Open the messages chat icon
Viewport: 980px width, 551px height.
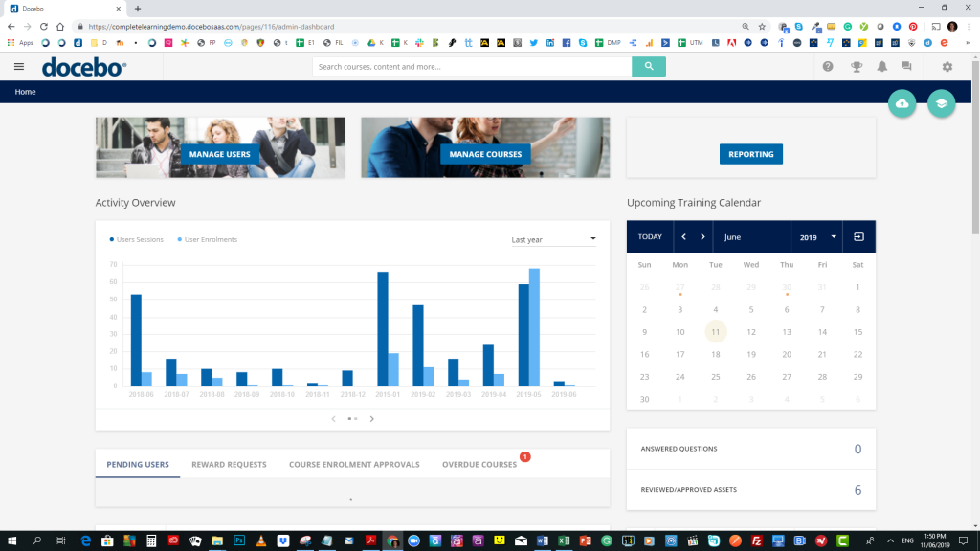coord(905,67)
